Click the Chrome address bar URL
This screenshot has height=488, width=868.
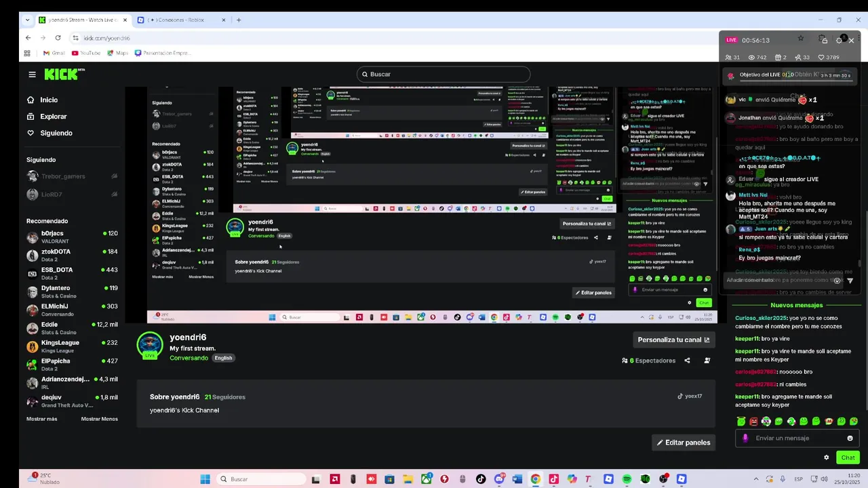[x=106, y=38]
